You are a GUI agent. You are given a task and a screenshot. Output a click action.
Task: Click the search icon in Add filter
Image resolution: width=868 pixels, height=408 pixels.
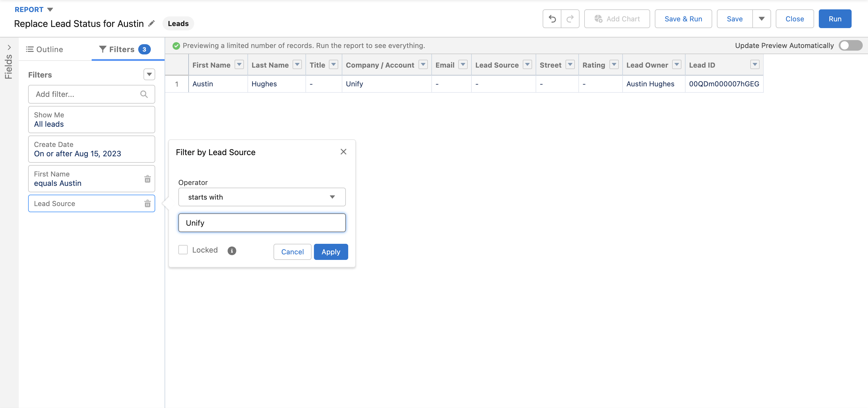click(x=144, y=94)
